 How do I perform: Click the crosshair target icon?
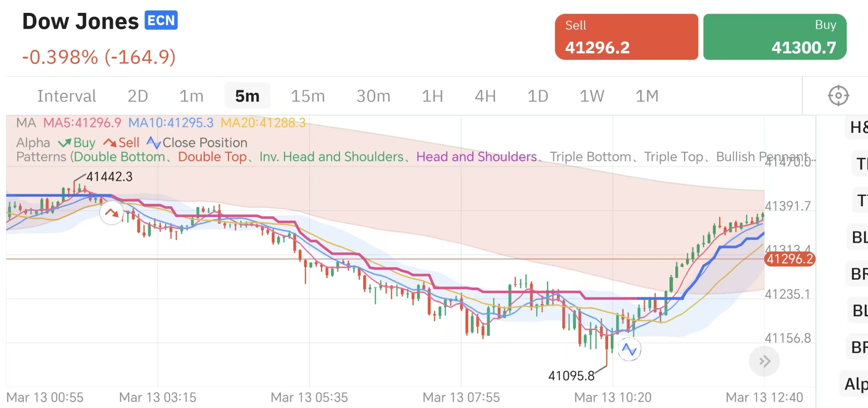pyautogui.click(x=838, y=96)
